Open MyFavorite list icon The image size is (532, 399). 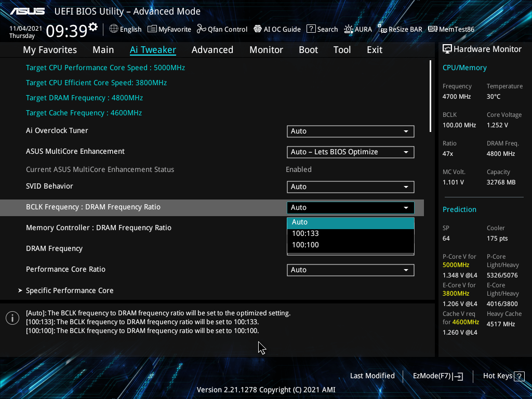pos(152,29)
